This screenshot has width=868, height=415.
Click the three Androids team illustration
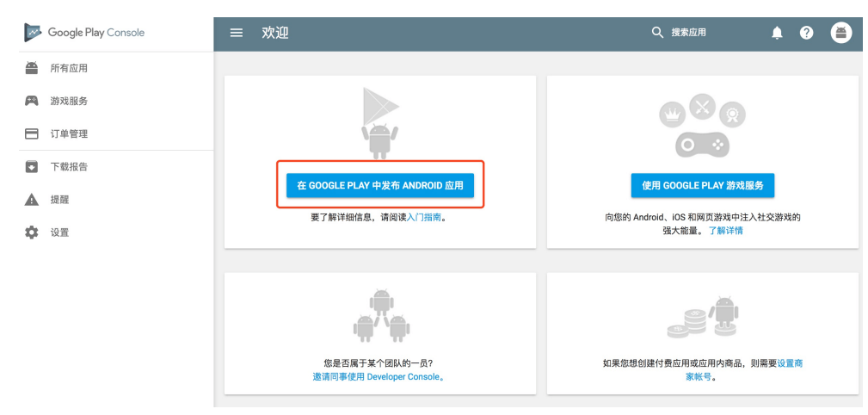(381, 316)
